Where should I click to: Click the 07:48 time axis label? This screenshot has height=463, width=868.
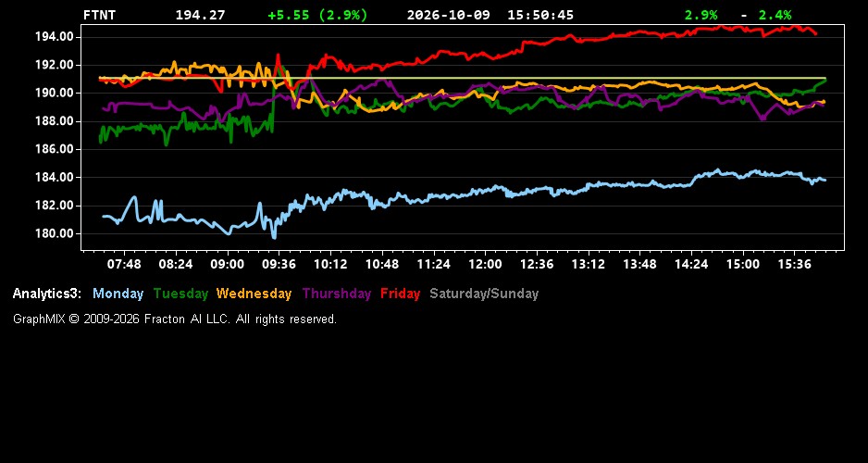pos(124,264)
